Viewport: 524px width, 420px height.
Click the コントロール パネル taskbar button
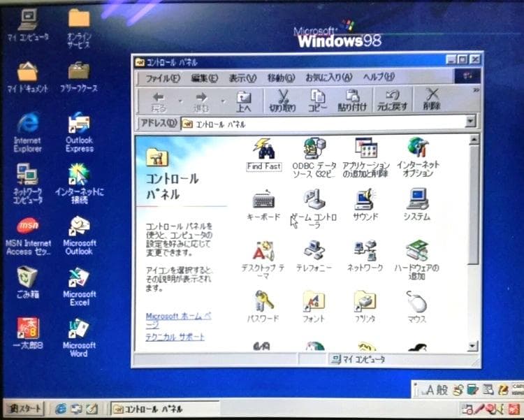165,409
